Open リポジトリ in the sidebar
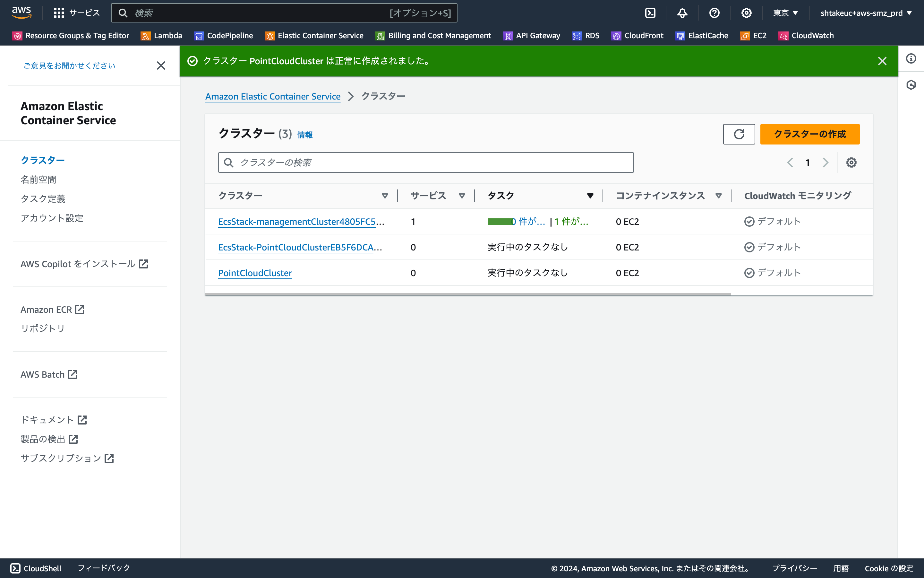 tap(43, 328)
